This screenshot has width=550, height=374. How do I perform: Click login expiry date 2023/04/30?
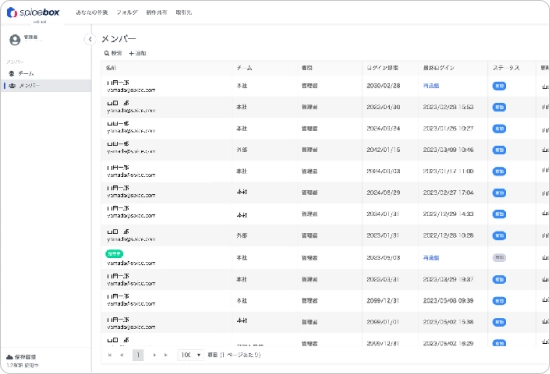pyautogui.click(x=383, y=107)
